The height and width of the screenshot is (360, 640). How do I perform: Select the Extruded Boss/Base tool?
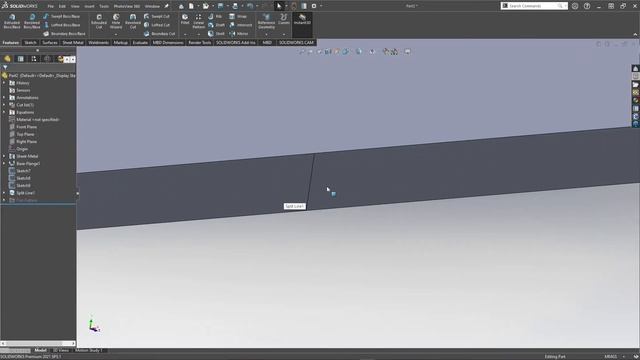click(12, 21)
